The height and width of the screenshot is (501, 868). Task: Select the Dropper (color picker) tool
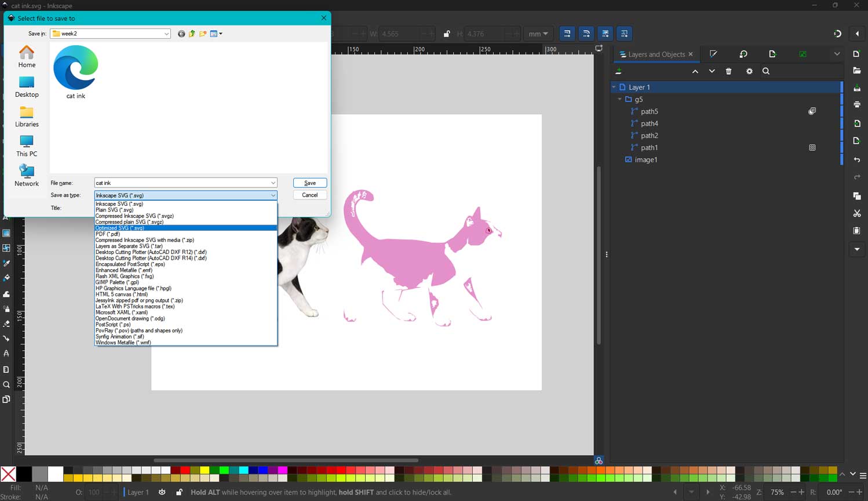[x=6, y=263]
